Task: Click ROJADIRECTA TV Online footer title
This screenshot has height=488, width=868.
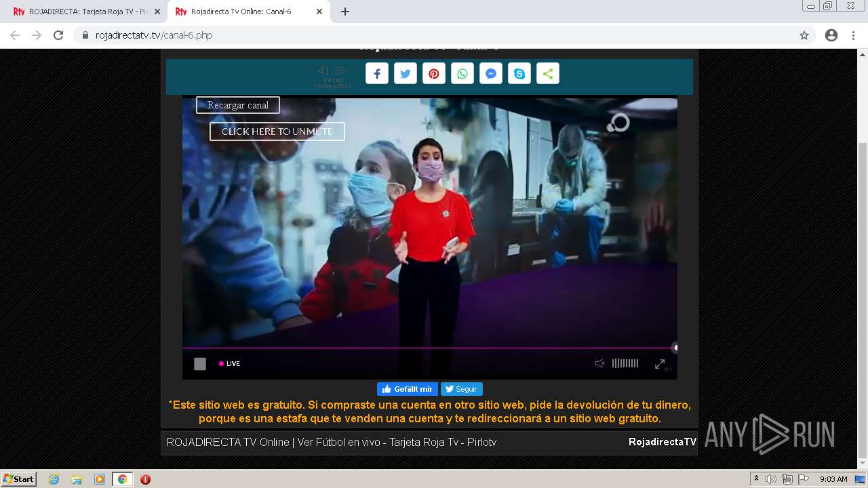Action: tap(332, 442)
